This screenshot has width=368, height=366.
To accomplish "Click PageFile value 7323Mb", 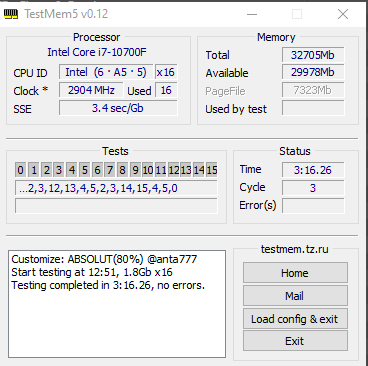I will pyautogui.click(x=313, y=90).
